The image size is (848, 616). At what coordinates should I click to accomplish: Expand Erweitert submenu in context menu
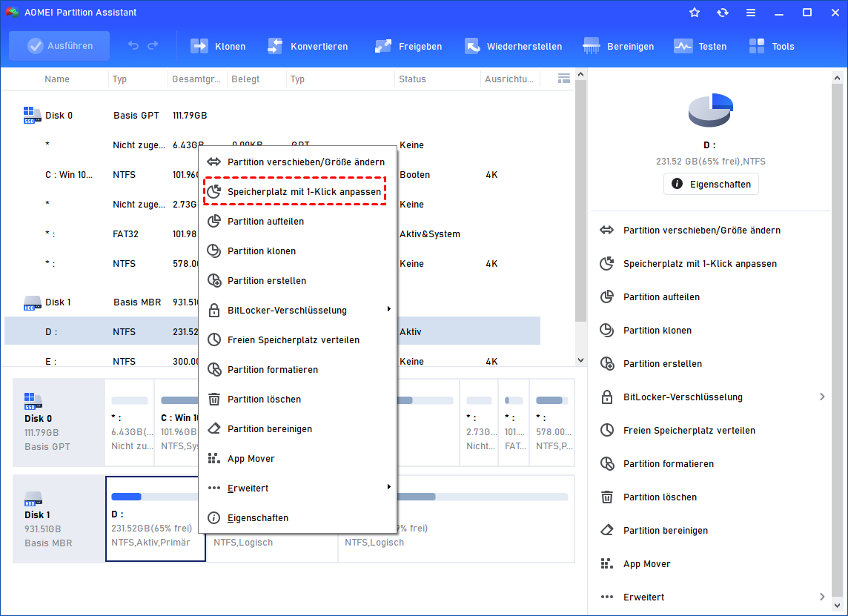[x=297, y=489]
